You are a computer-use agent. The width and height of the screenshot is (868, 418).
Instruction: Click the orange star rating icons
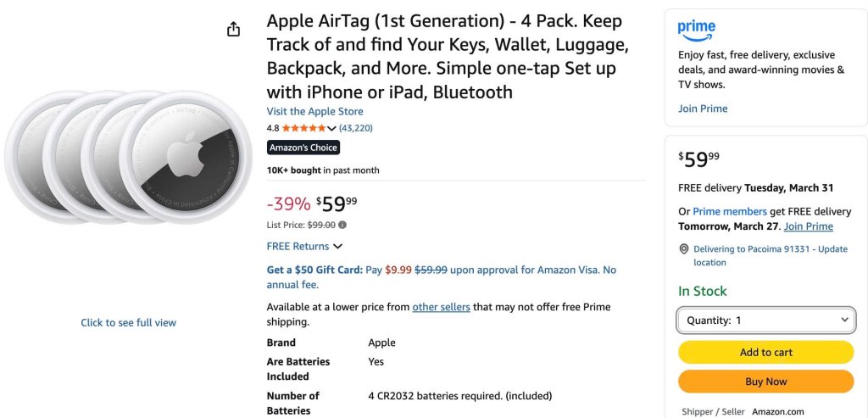[303, 128]
